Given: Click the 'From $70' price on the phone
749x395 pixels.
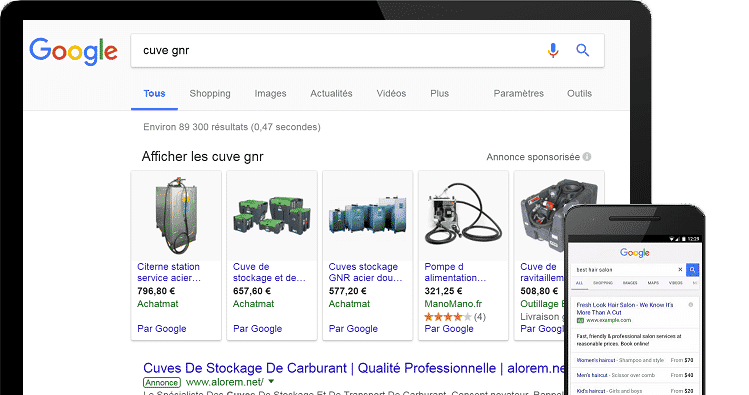Looking at the screenshot, I should (682, 360).
